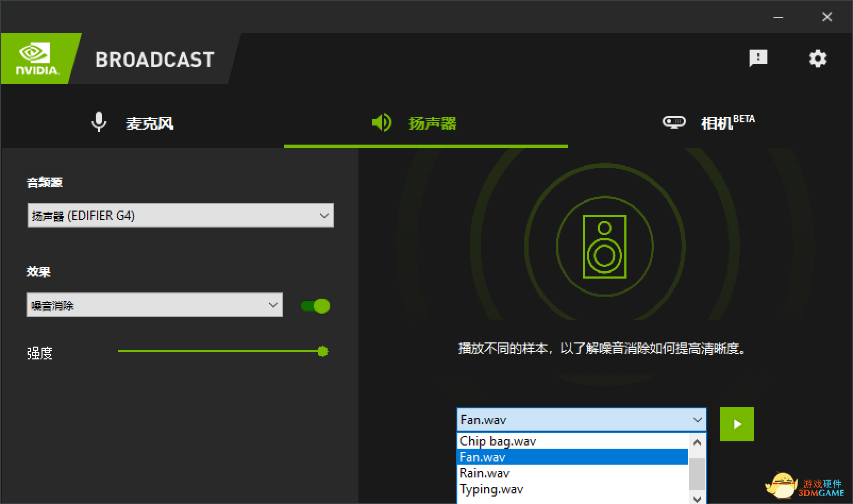853x504 pixels.
Task: Click the sample list scrollbar thumb
Action: tap(697, 474)
